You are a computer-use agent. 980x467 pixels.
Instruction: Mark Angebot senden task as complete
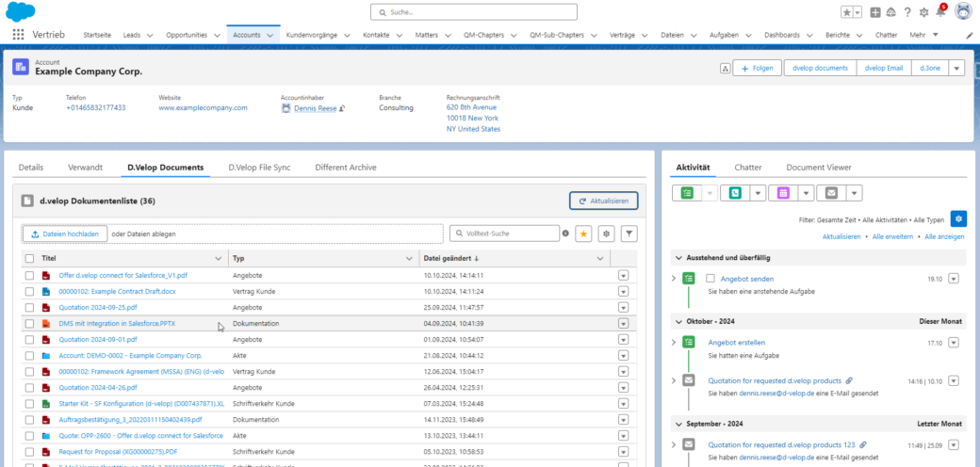click(x=710, y=279)
